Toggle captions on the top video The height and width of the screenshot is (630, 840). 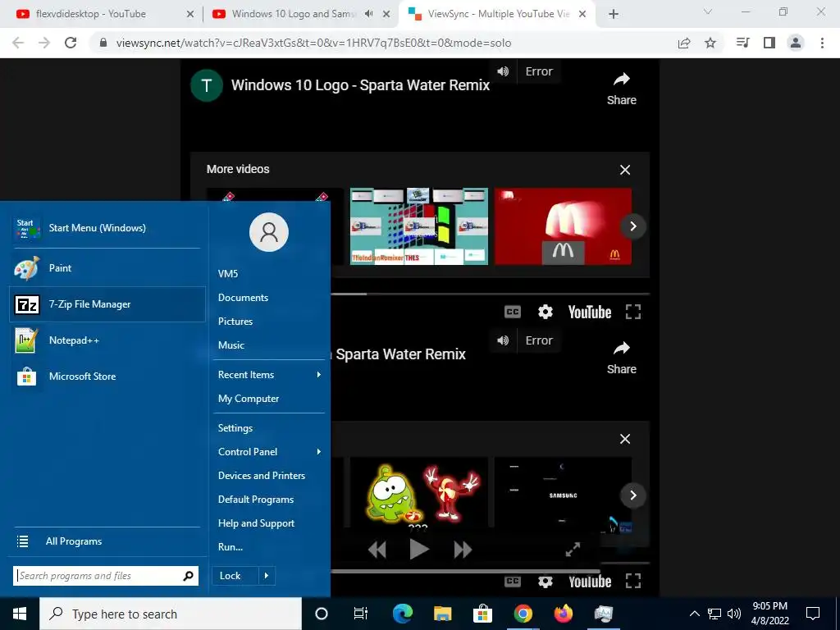(x=513, y=312)
